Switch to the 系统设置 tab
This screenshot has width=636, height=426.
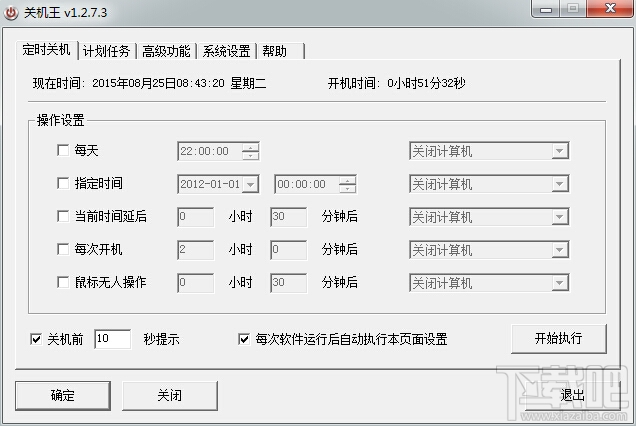(x=226, y=51)
